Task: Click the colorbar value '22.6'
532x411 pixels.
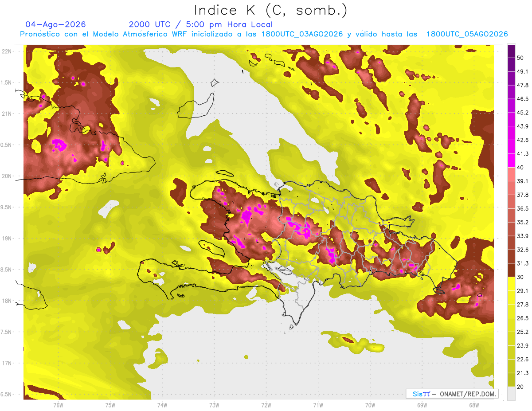Action: click(523, 359)
